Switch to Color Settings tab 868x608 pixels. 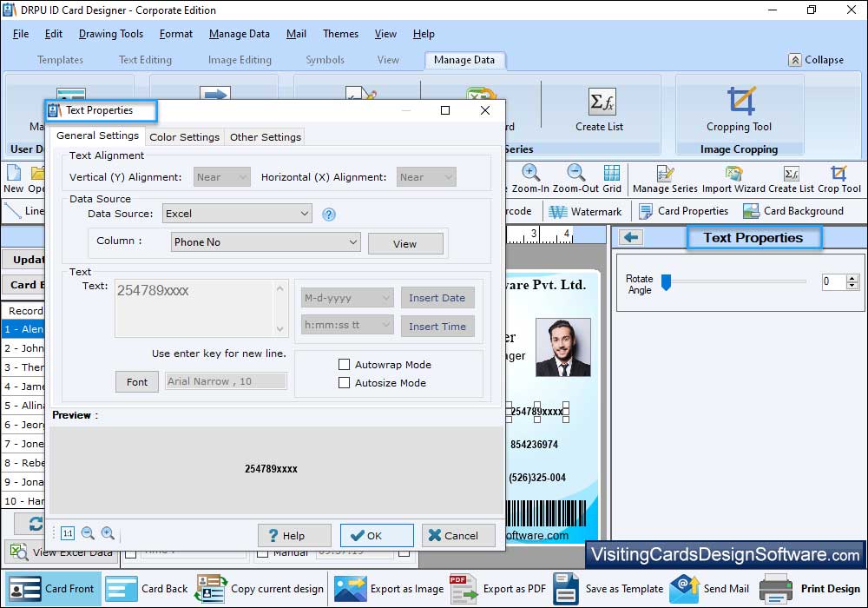point(184,136)
